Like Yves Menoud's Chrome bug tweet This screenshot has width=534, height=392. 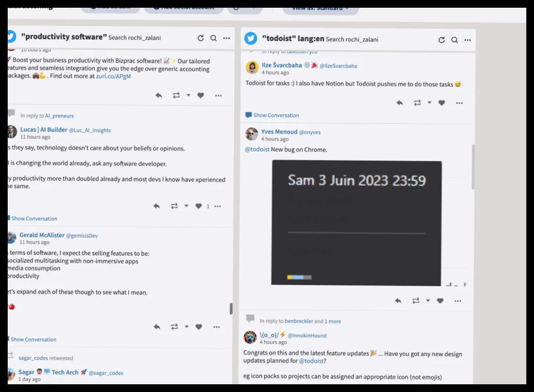pyautogui.click(x=440, y=301)
